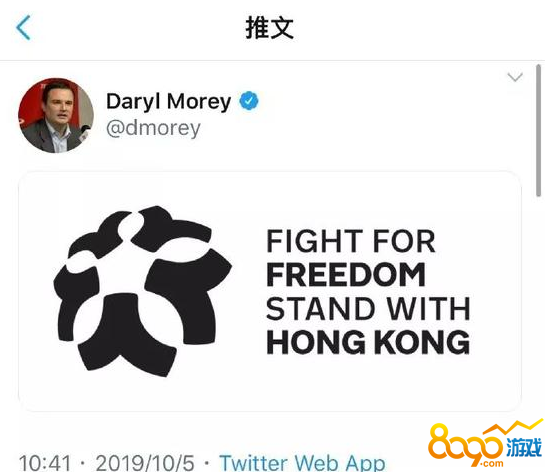Open the attached image card's blank bottom area
Image resolution: width=554 pixels, height=472 pixels.
(x=270, y=394)
